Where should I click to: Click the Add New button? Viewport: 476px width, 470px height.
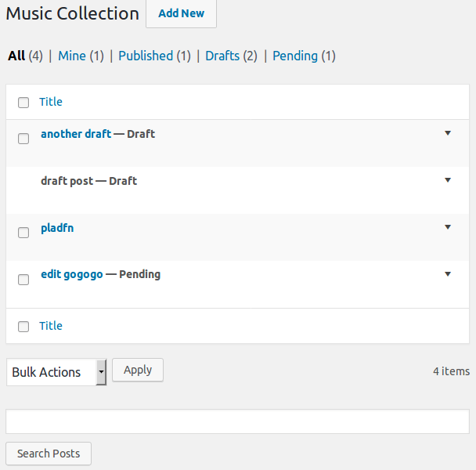point(181,13)
